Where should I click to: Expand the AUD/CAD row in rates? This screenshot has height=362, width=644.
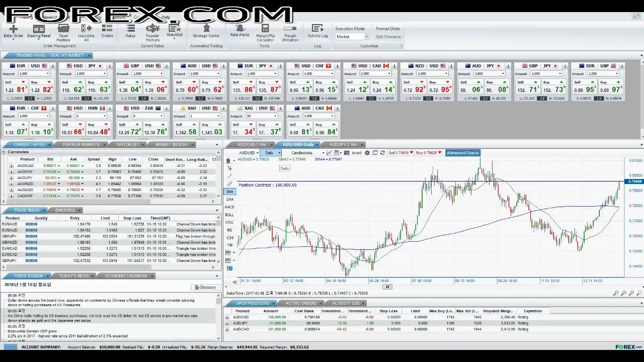click(11, 166)
